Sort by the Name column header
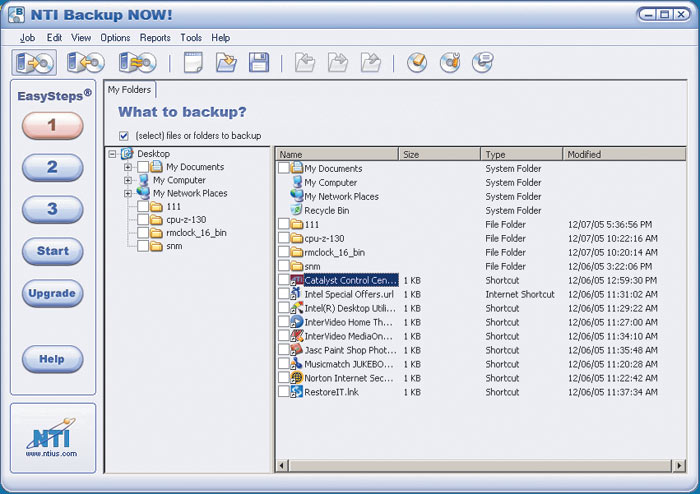This screenshot has width=700, height=494. click(337, 154)
